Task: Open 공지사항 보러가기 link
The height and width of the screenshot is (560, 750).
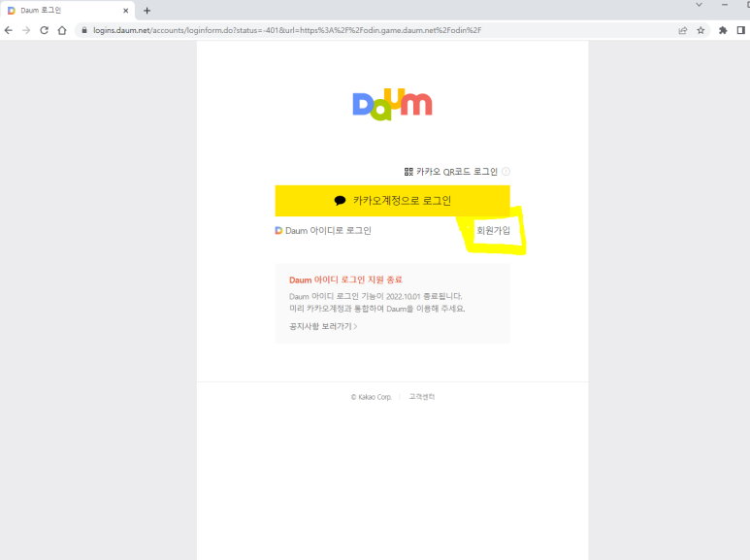Action: point(323,326)
